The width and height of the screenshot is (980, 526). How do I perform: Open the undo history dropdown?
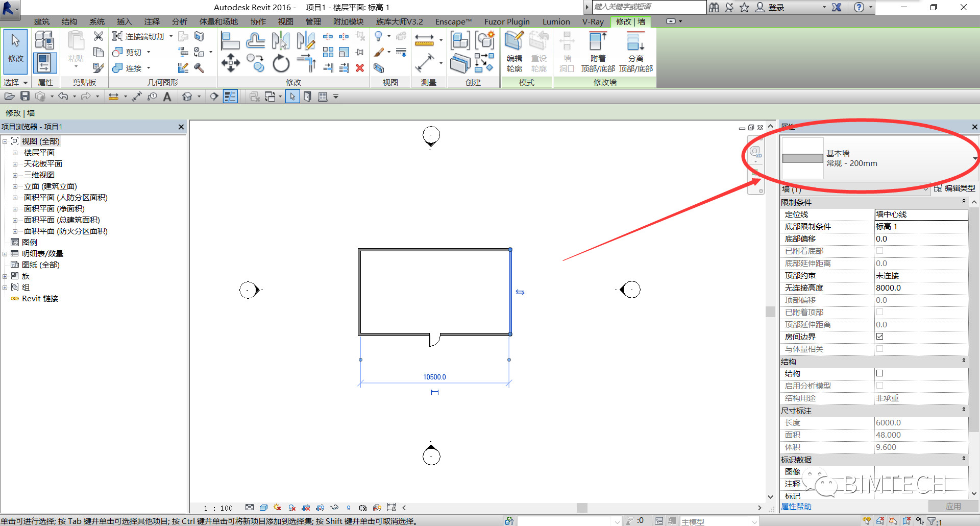point(75,97)
